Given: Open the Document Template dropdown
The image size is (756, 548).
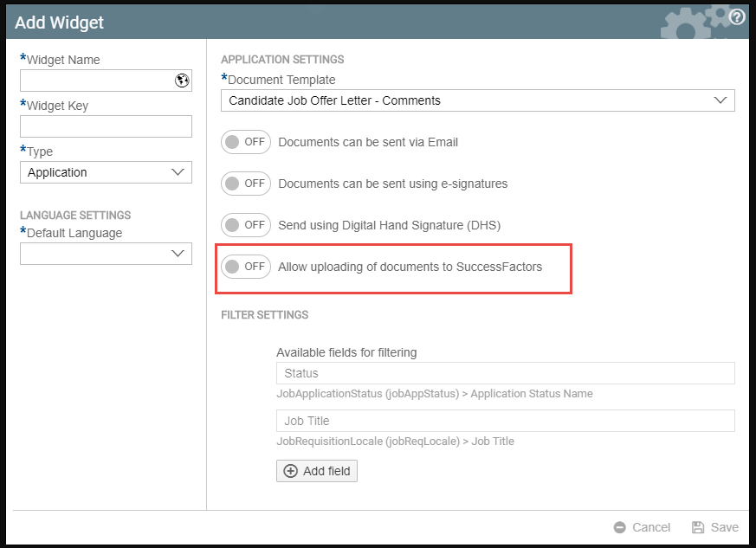Looking at the screenshot, I should point(478,100).
